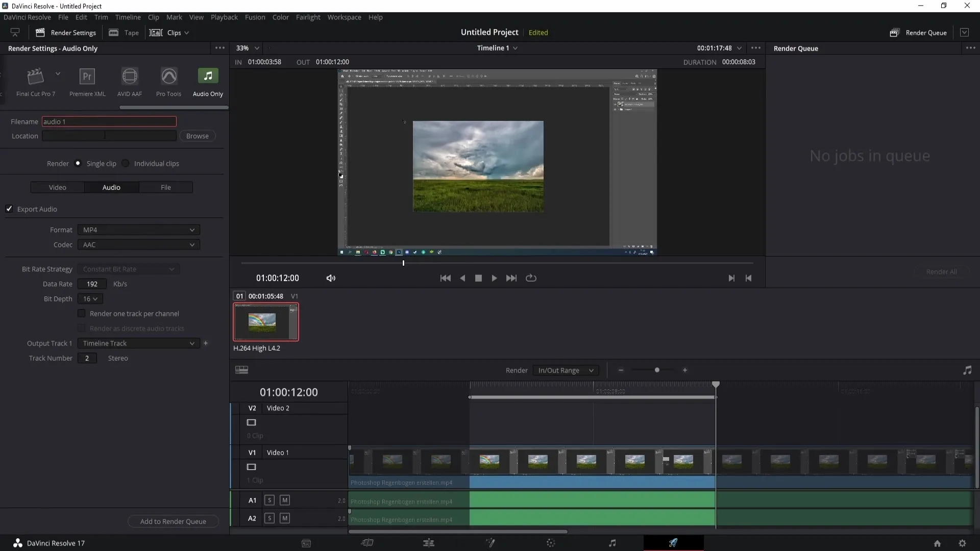The height and width of the screenshot is (551, 980).
Task: Select Single clip render option
Action: [78, 163]
